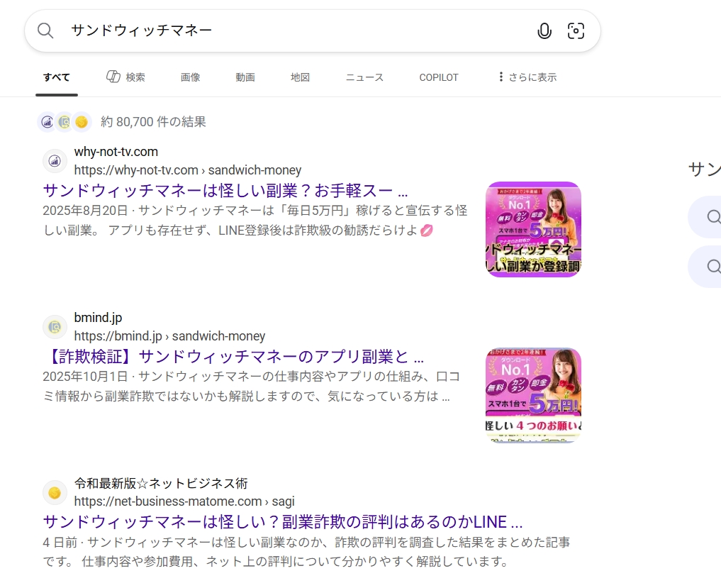Viewport: 721px width, 588px height.
Task: Click the 検索 tab icon
Action: 113,77
